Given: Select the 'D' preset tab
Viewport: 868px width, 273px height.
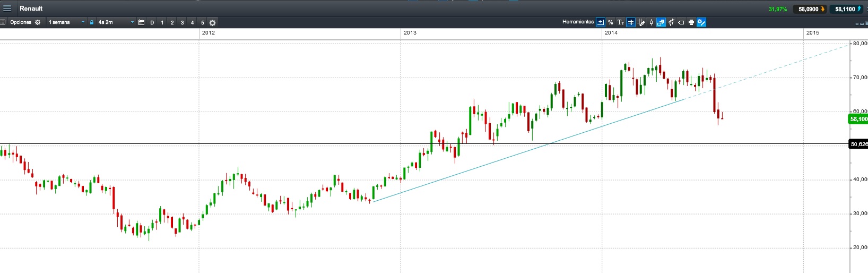Looking at the screenshot, I should tap(152, 22).
